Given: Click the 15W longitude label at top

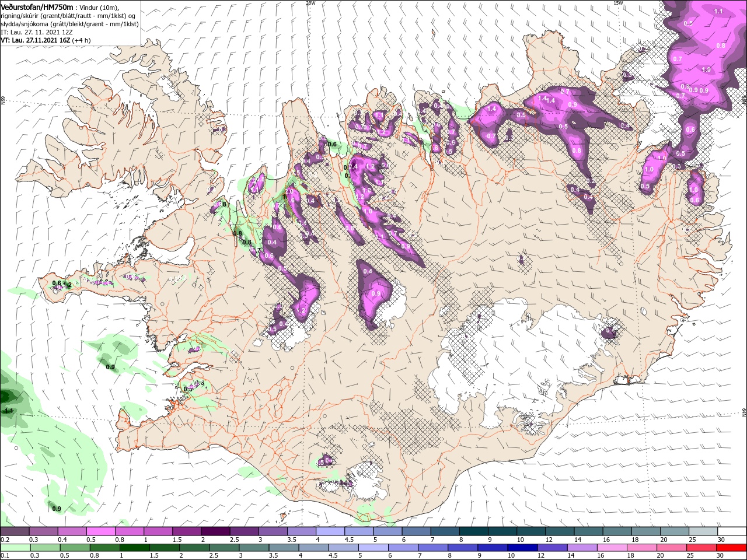Looking at the screenshot, I should [x=618, y=3].
